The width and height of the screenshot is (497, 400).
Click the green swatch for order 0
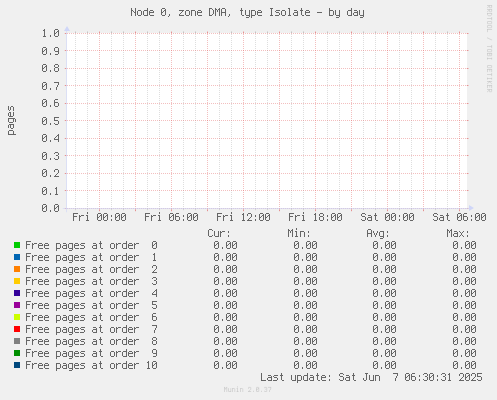17,245
